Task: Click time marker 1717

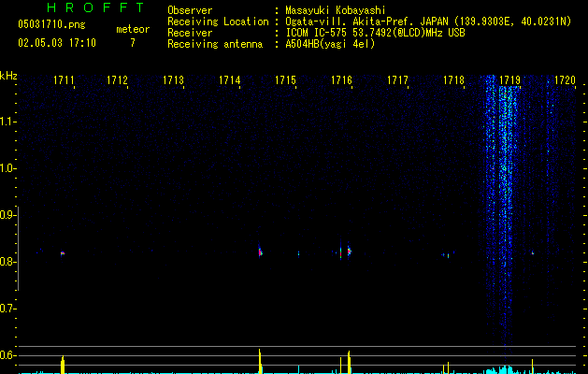Action: coord(397,80)
